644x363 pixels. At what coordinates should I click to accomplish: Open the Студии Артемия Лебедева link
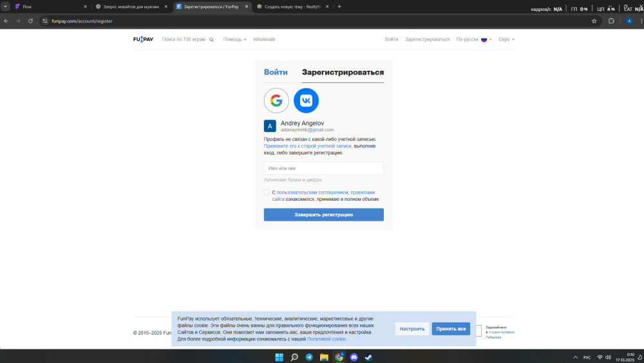click(501, 335)
